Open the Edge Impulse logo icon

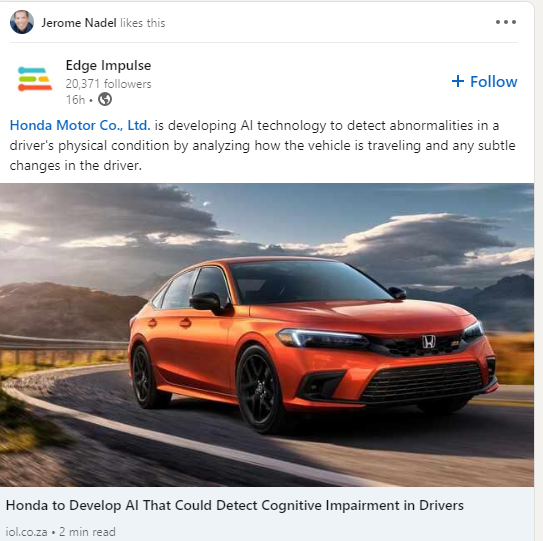(35, 79)
